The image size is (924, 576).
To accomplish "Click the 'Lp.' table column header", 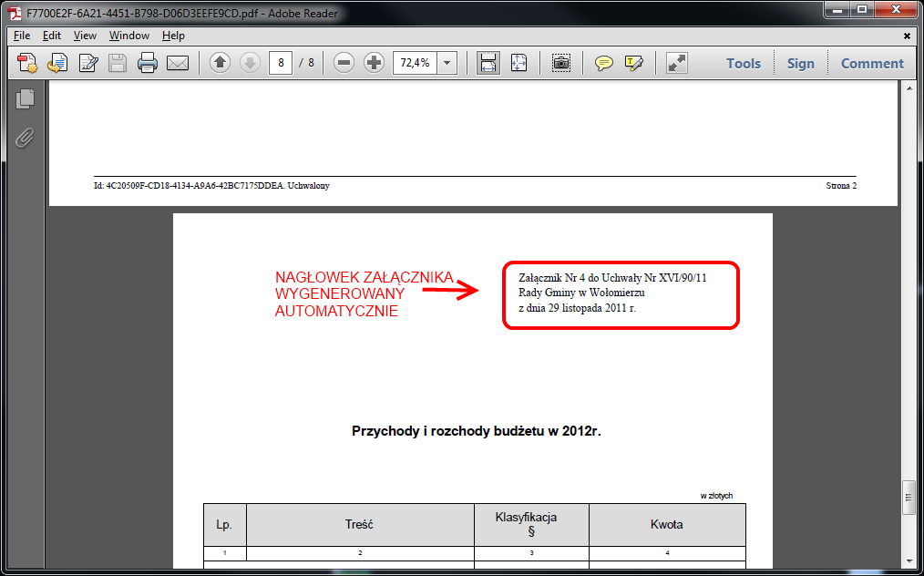I will 224,524.
